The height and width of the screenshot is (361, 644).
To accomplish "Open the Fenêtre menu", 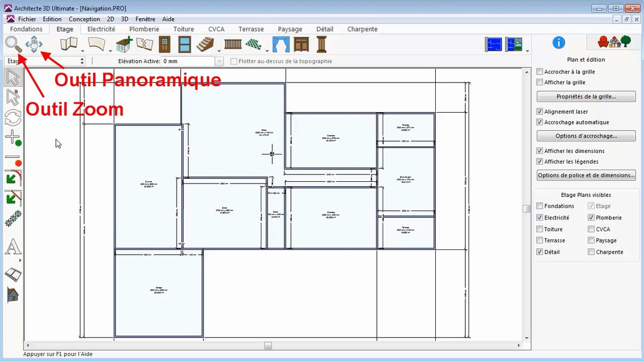I will coord(145,19).
